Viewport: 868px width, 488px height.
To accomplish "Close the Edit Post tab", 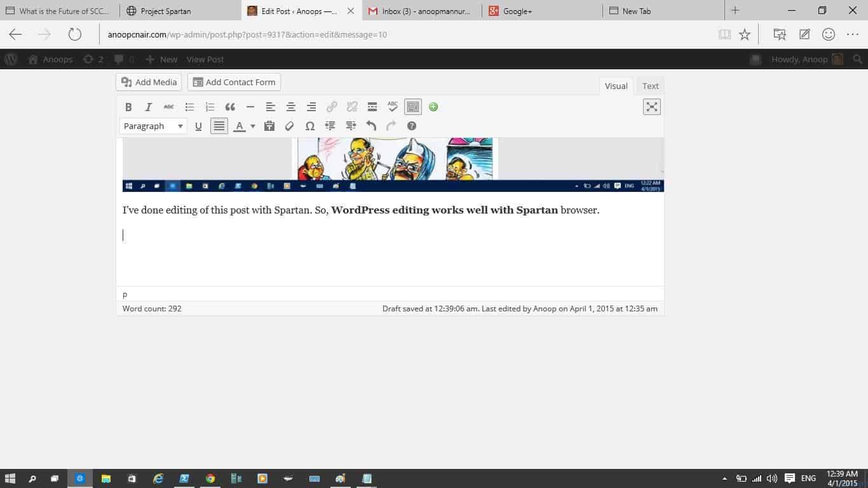I will click(351, 11).
